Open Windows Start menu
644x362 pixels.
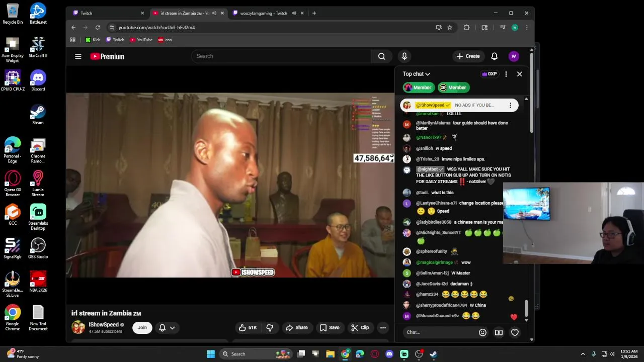point(211,354)
